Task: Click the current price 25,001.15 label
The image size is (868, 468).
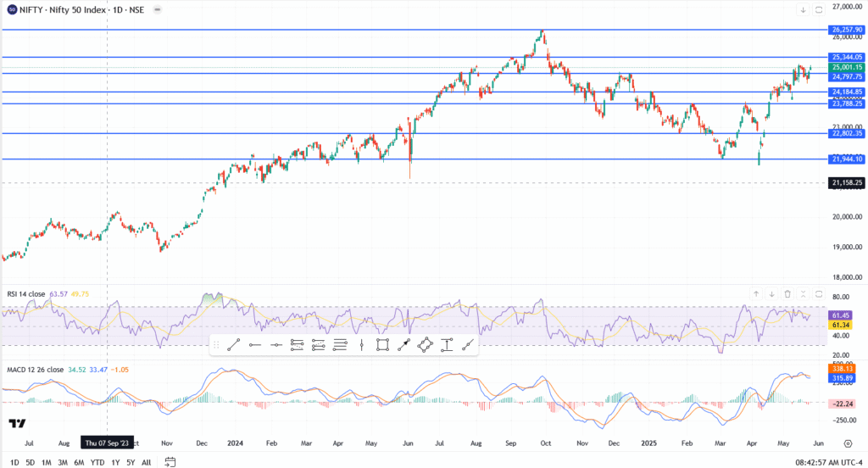Action: click(847, 67)
